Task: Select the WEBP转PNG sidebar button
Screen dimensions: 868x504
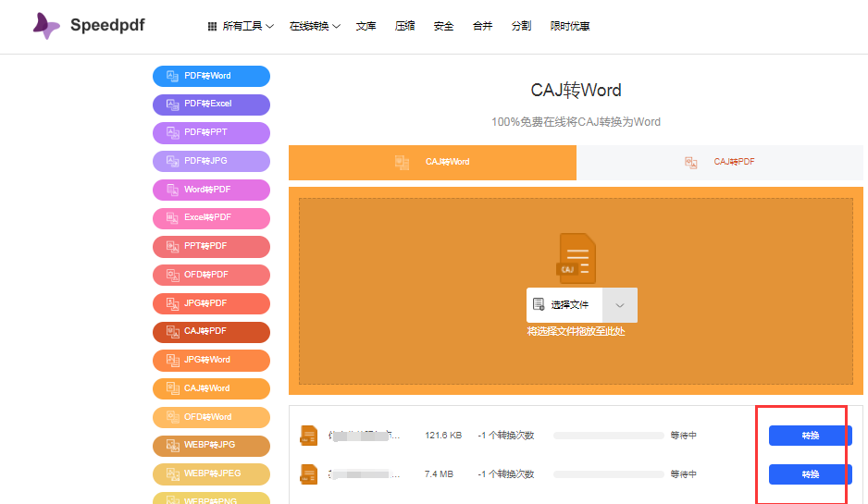Action: (x=212, y=498)
